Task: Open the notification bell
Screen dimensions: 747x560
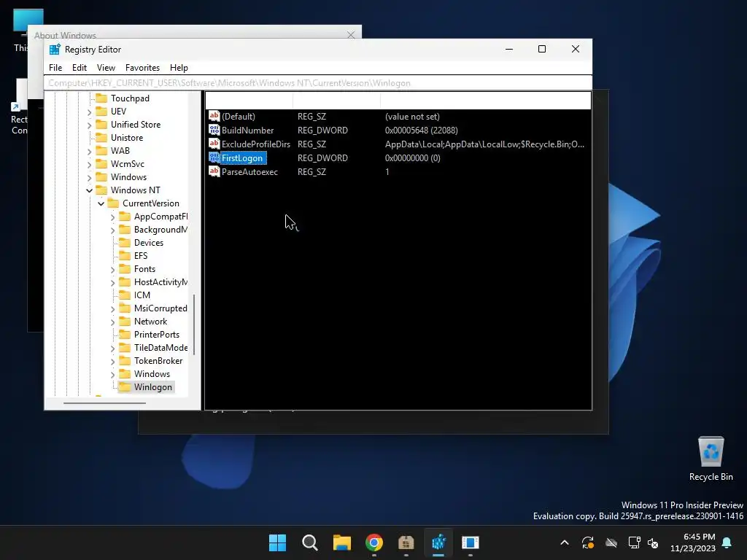Action: (x=727, y=542)
